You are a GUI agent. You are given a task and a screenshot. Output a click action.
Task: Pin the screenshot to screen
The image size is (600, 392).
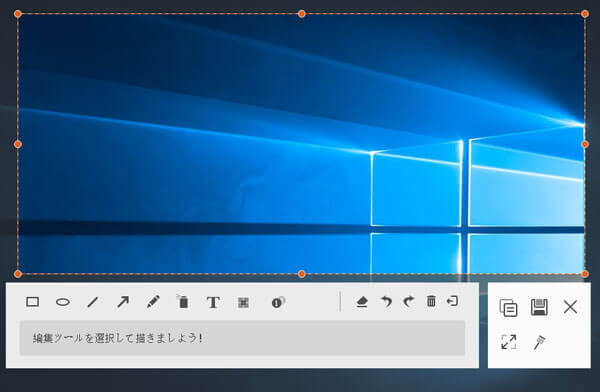pyautogui.click(x=539, y=342)
